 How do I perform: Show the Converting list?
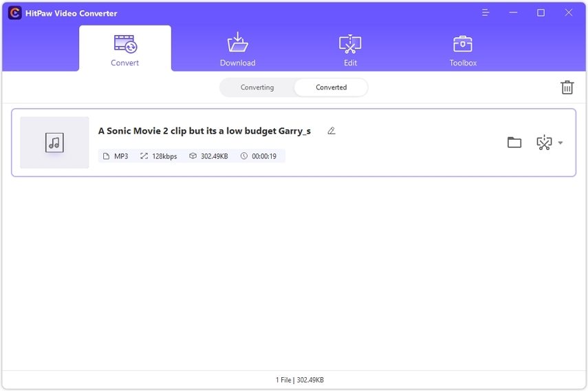point(257,87)
